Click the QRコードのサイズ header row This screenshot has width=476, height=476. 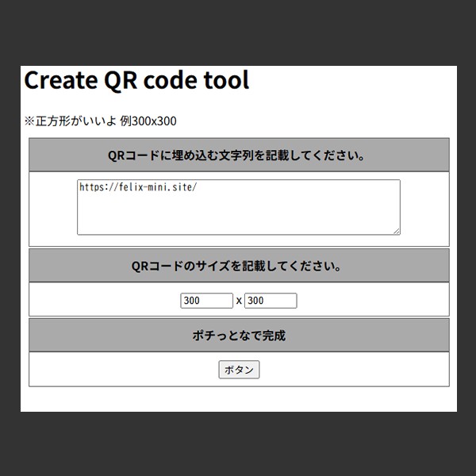click(x=239, y=266)
